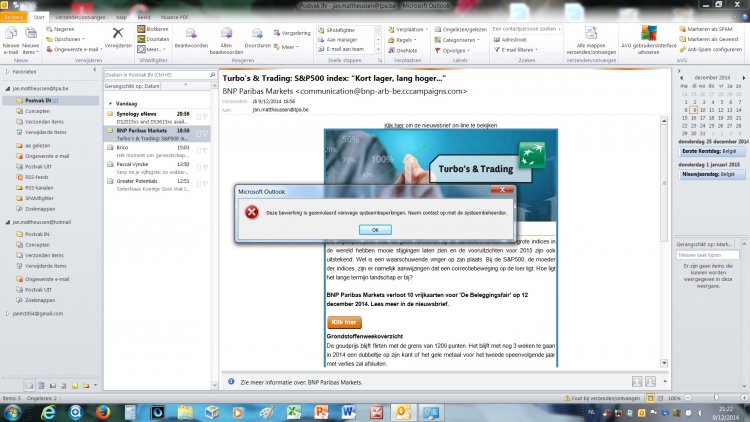Click the OK button in the error dialog
Image resolution: width=750 pixels, height=422 pixels.
point(375,229)
